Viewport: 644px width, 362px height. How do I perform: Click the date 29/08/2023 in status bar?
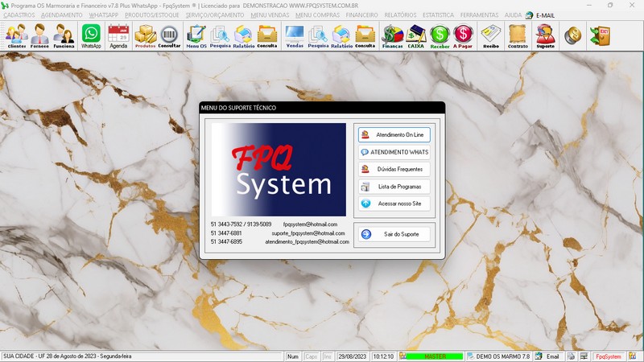(x=352, y=356)
